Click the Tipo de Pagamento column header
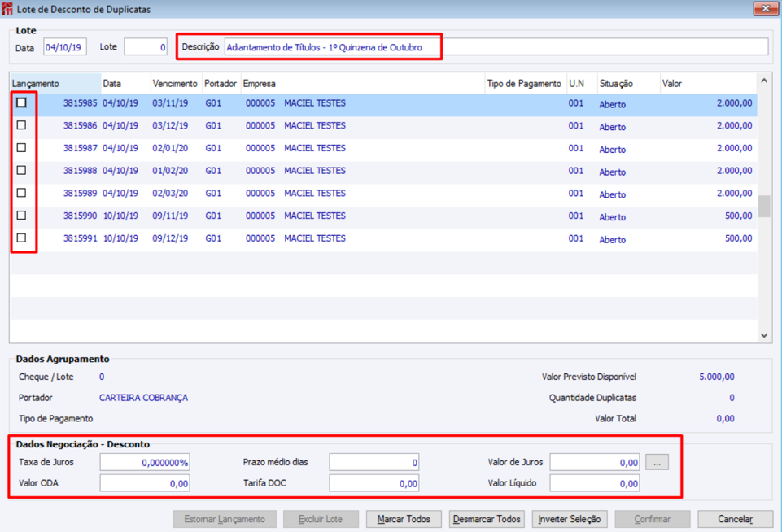 click(525, 83)
